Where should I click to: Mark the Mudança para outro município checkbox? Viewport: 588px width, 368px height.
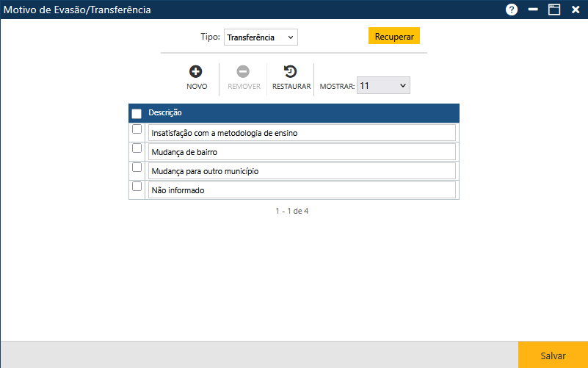point(137,167)
